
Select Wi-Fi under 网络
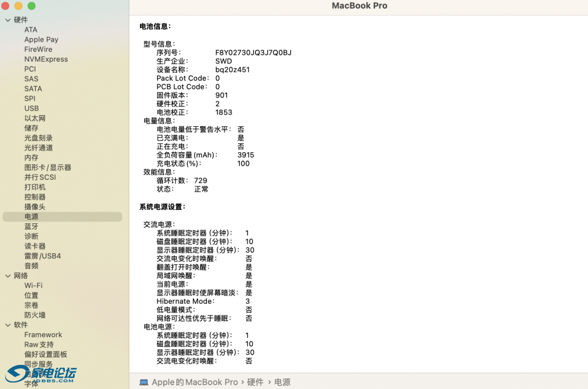pyautogui.click(x=34, y=285)
